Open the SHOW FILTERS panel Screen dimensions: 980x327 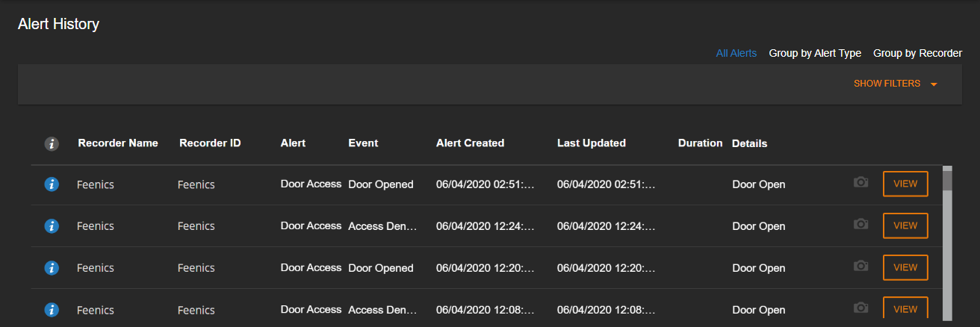tap(887, 84)
